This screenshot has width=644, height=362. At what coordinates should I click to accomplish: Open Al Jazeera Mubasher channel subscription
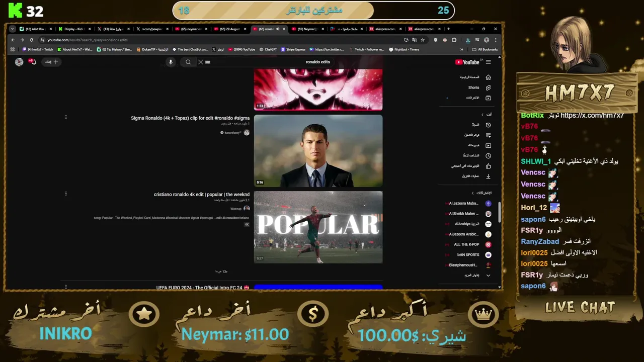(x=468, y=203)
